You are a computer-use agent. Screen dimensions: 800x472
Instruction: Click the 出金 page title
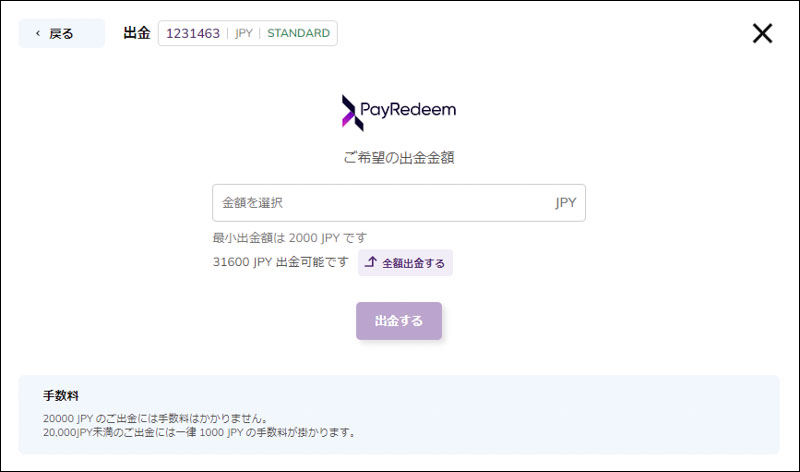[136, 33]
